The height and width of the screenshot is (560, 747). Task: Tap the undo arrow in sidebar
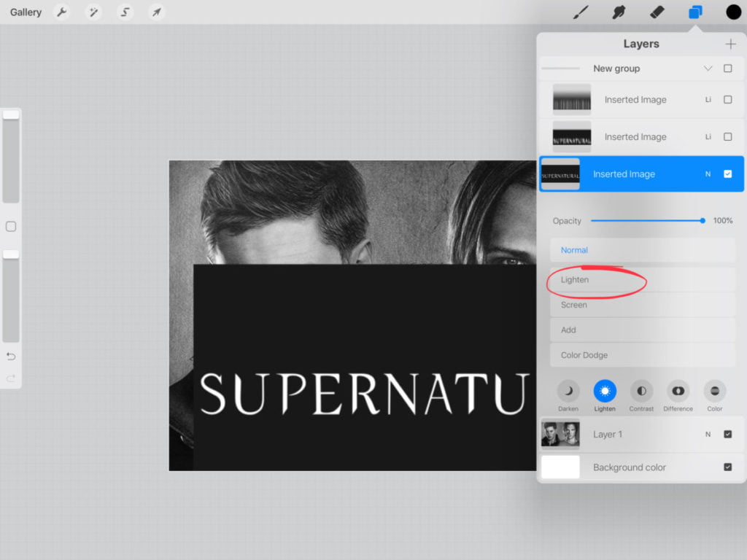(x=11, y=357)
